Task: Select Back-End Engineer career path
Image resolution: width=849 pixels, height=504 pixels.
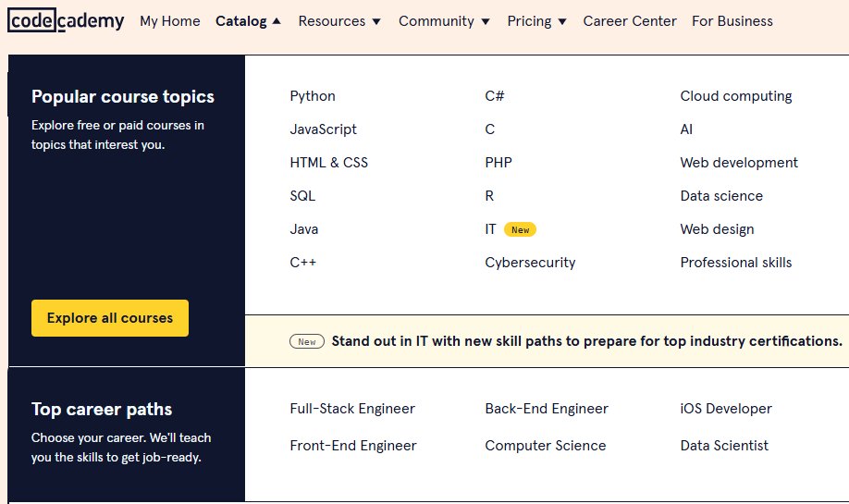Action: tap(547, 408)
